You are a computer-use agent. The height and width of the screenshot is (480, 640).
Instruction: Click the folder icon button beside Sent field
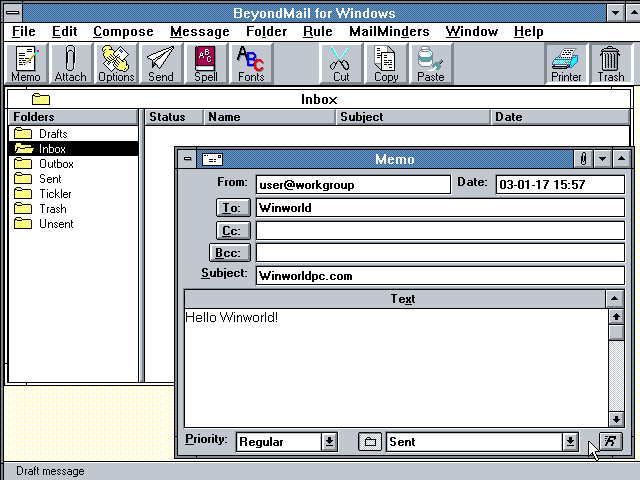point(370,442)
